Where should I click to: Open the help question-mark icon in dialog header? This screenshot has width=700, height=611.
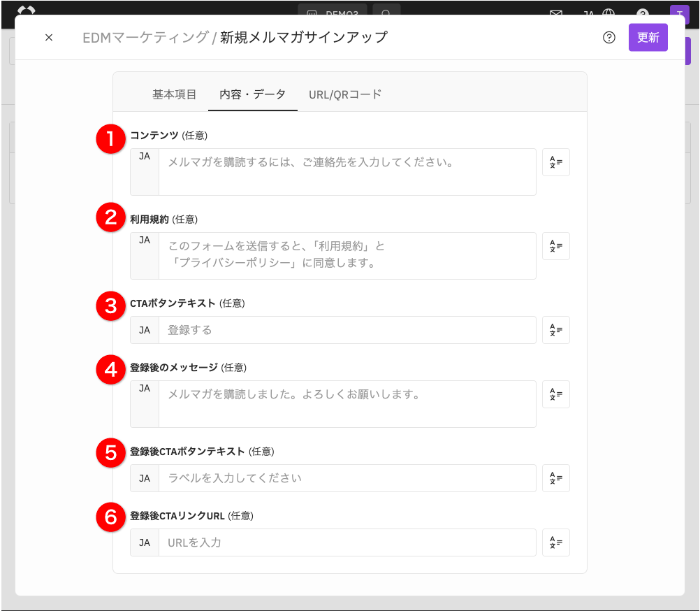click(609, 38)
